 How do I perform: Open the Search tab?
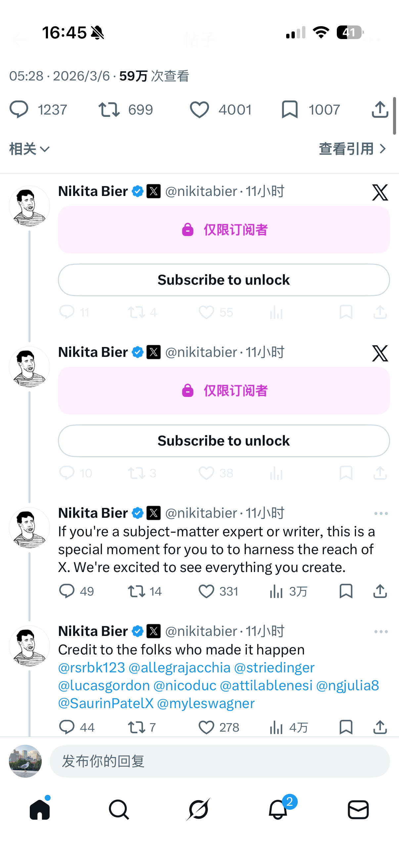119,810
